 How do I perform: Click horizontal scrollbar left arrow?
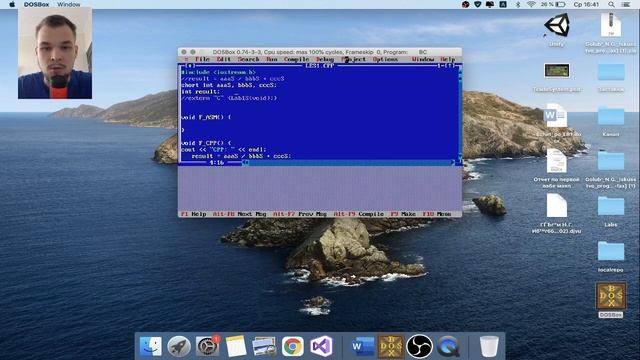[x=245, y=162]
